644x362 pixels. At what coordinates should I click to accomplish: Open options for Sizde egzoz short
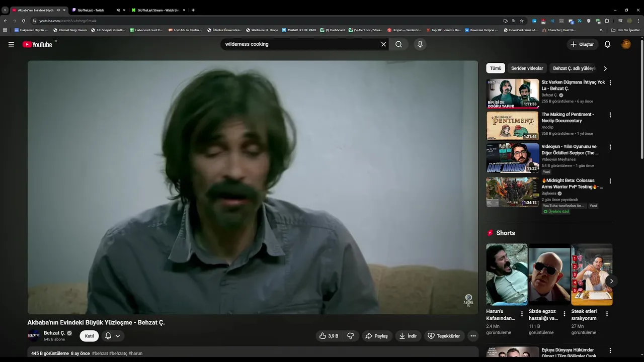click(564, 314)
